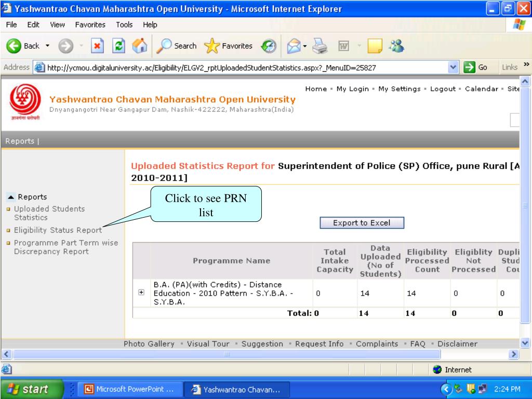Open Eligibility Status Report link

pyautogui.click(x=58, y=230)
